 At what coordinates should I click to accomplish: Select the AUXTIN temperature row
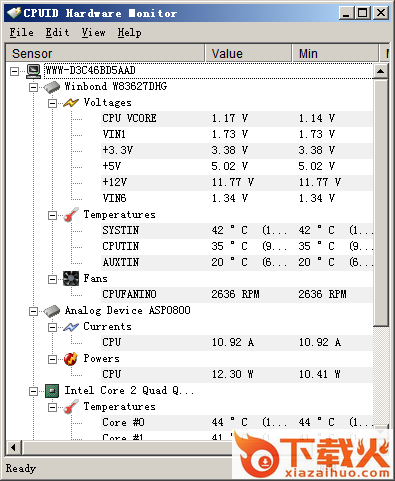[237, 262]
